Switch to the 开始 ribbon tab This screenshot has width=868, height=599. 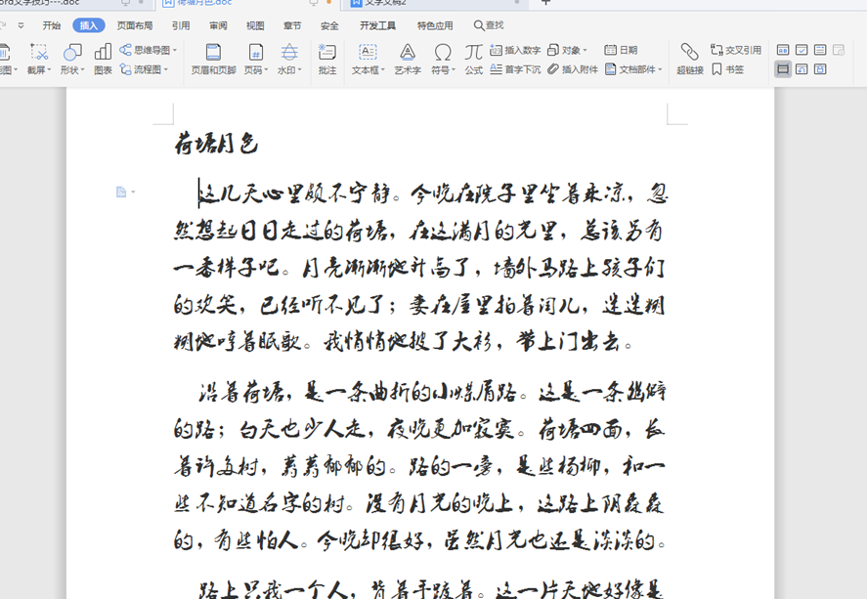(x=52, y=25)
